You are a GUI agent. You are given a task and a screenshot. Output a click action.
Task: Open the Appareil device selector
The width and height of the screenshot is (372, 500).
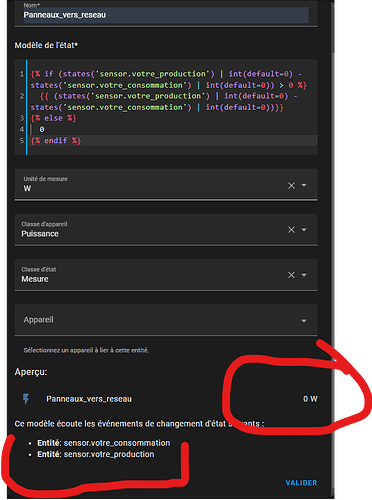[x=166, y=320]
